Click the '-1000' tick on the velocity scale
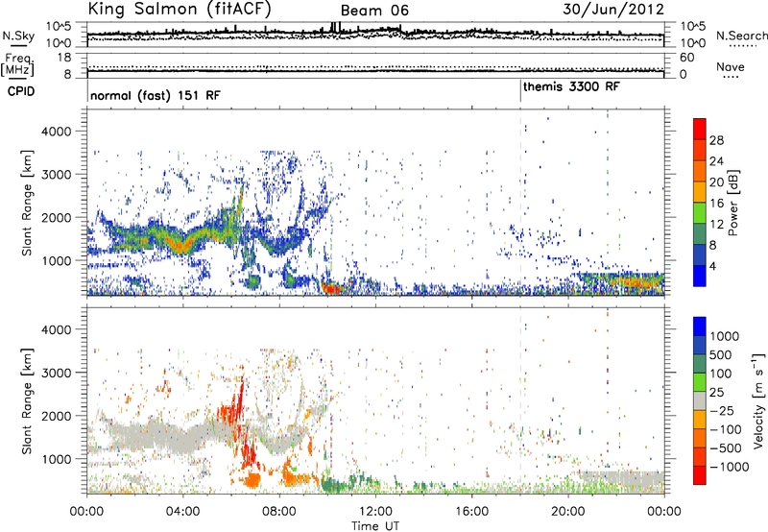The width and height of the screenshot is (768, 532). point(729,467)
